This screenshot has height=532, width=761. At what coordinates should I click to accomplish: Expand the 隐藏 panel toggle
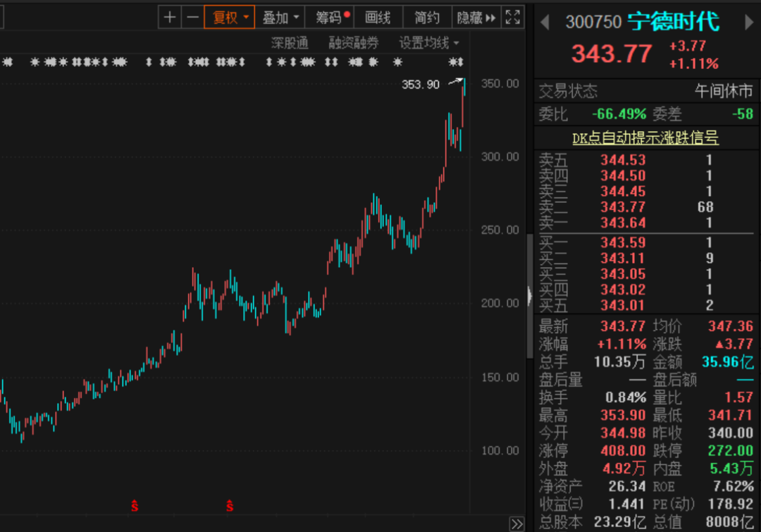coord(476,18)
